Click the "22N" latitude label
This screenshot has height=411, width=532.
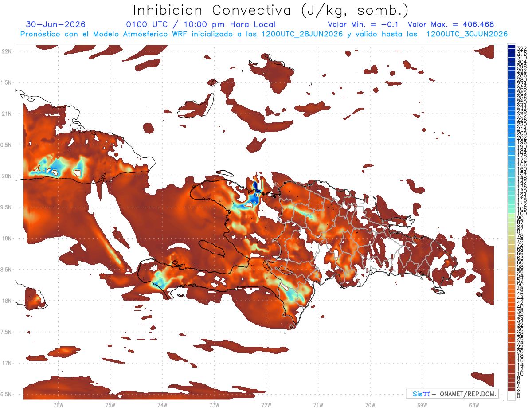(7, 51)
